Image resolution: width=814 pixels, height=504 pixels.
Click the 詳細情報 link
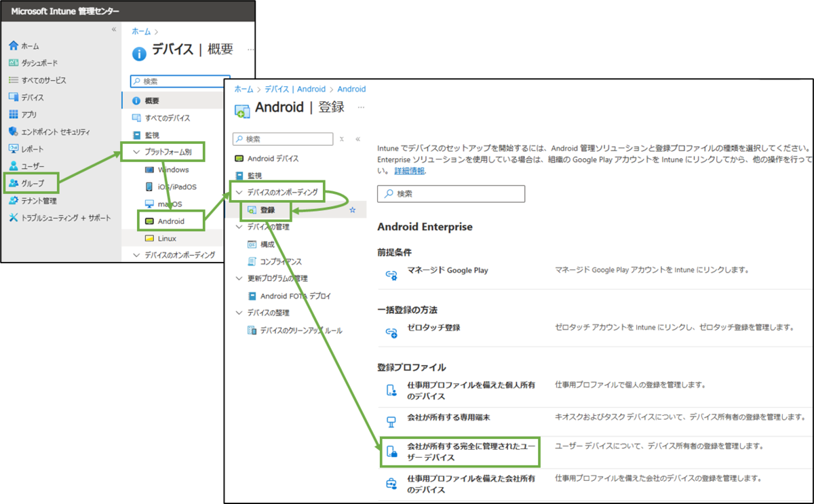(409, 171)
